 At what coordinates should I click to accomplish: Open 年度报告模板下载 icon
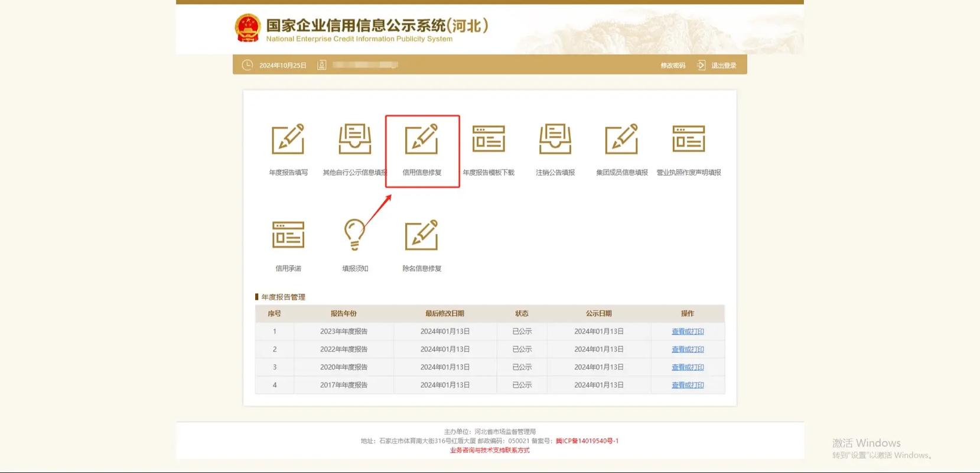click(x=489, y=139)
